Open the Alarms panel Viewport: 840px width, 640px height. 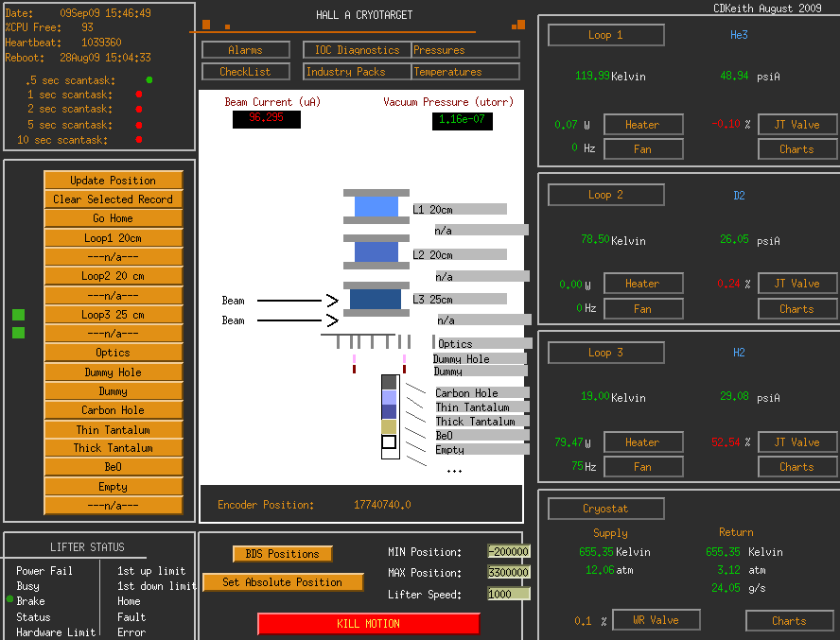pyautogui.click(x=245, y=50)
